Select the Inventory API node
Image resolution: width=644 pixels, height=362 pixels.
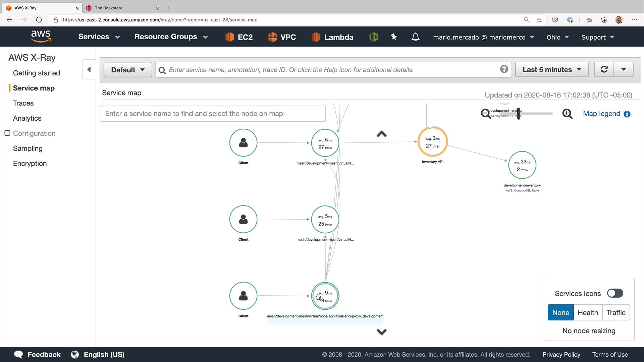[x=432, y=142]
